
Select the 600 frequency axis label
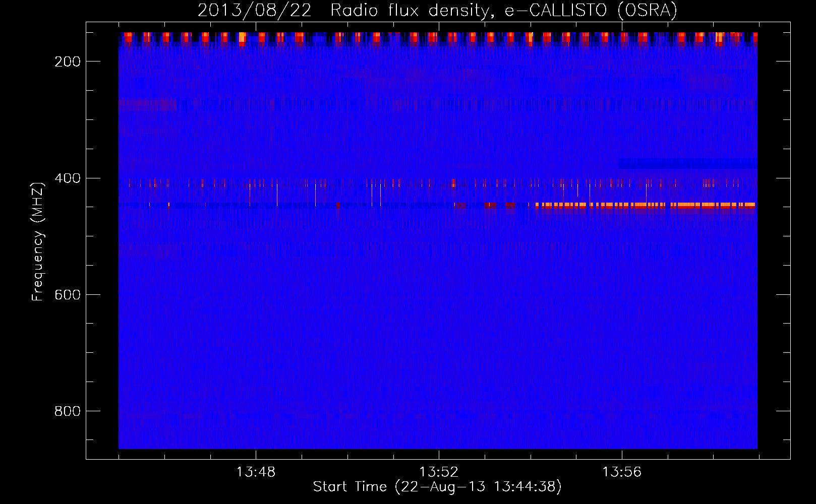click(68, 295)
